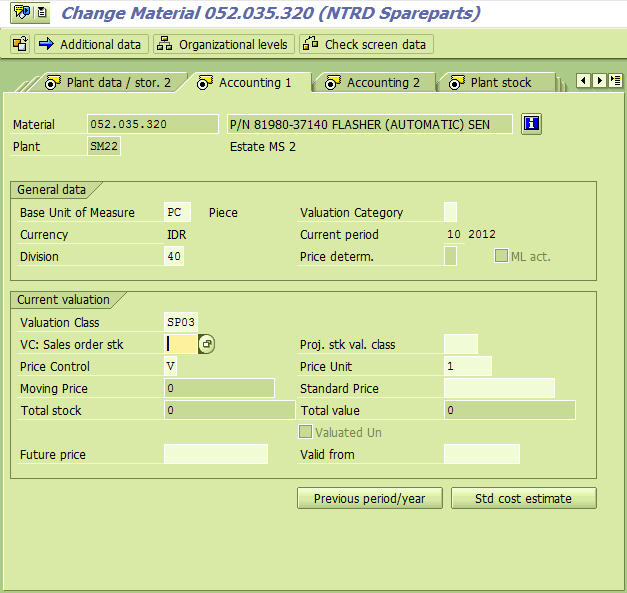Click the Division field
Screen dimensions: 627x593
(174, 256)
